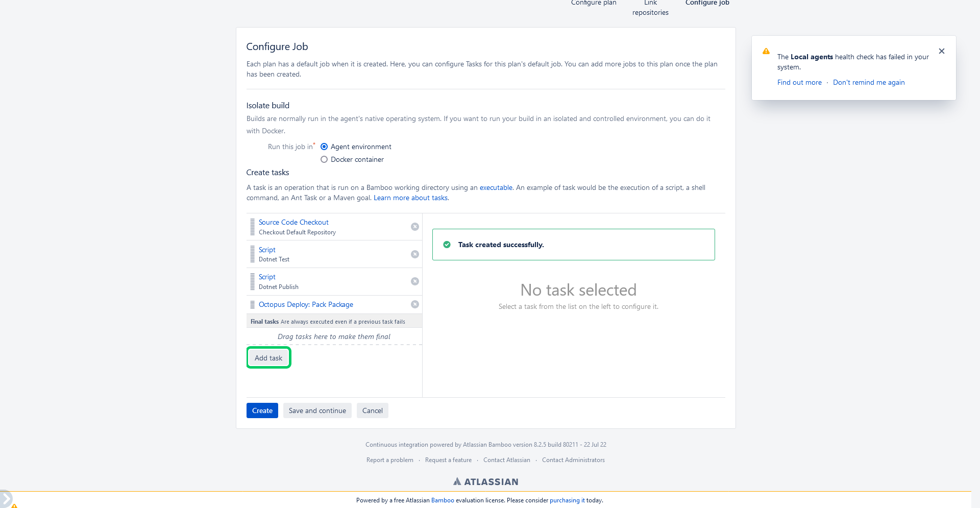The image size is (980, 508).
Task: Click Don't remind me again link
Action: click(869, 82)
